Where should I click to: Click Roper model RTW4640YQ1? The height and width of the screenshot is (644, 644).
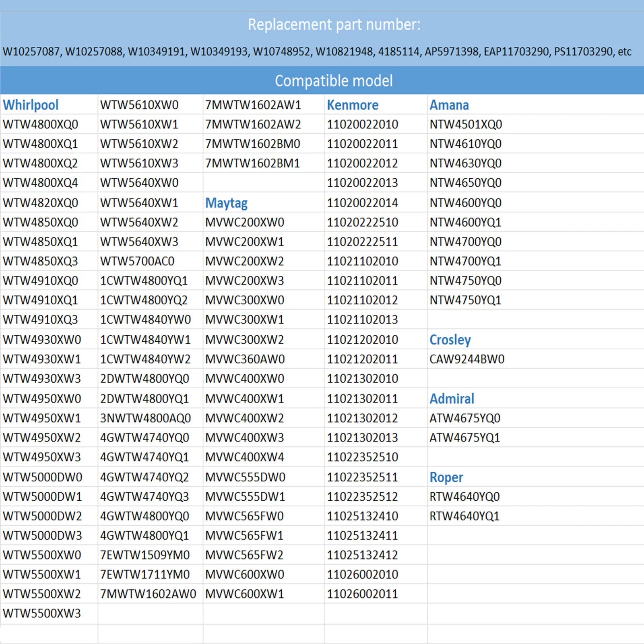464,516
